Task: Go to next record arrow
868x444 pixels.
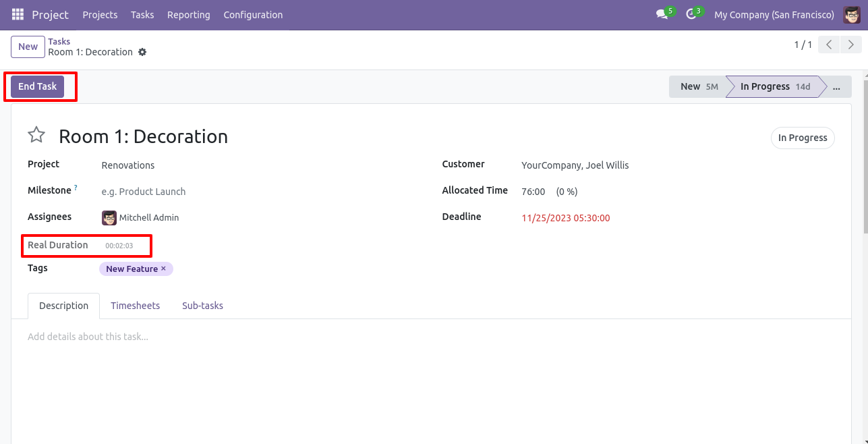Action: tap(851, 45)
